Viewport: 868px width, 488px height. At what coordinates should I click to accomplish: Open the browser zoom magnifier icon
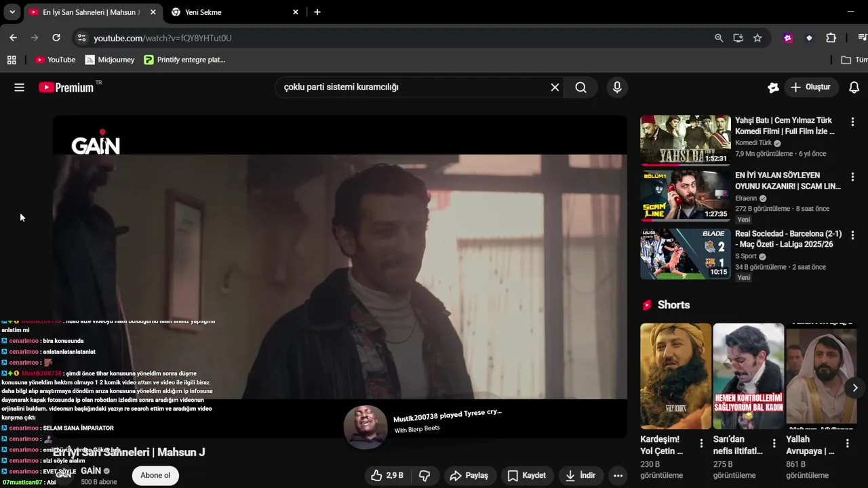(x=719, y=38)
